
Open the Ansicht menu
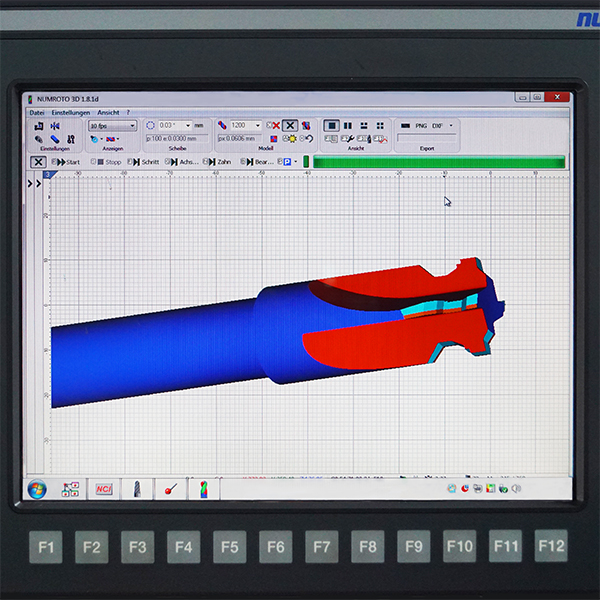click(108, 112)
